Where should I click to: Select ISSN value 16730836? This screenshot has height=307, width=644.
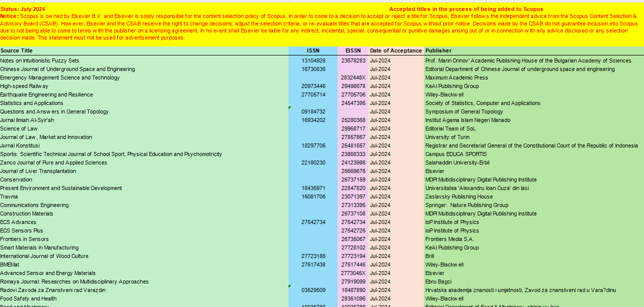click(313, 69)
